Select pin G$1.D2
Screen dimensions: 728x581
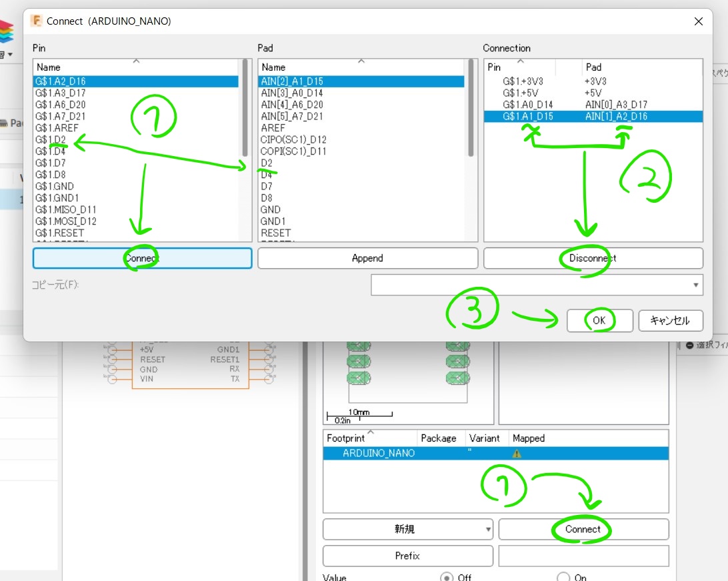[135, 139]
